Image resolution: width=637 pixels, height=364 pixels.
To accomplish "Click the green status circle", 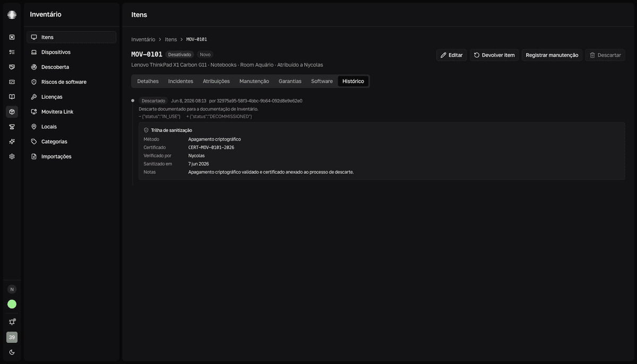I will (x=12, y=304).
